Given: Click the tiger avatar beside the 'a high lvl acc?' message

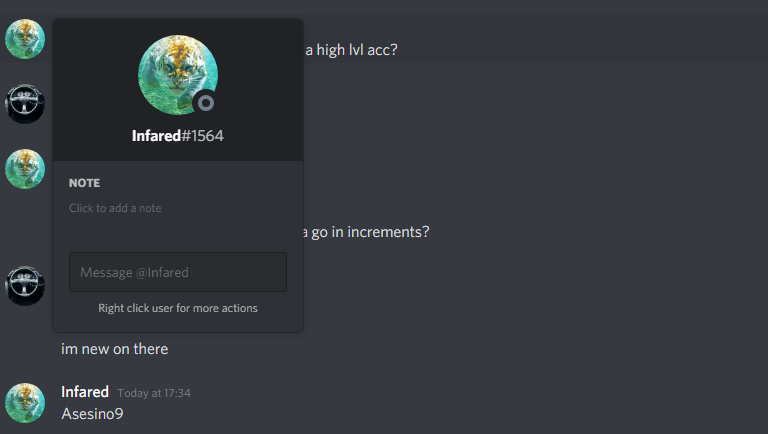Looking at the screenshot, I should (x=25, y=39).
